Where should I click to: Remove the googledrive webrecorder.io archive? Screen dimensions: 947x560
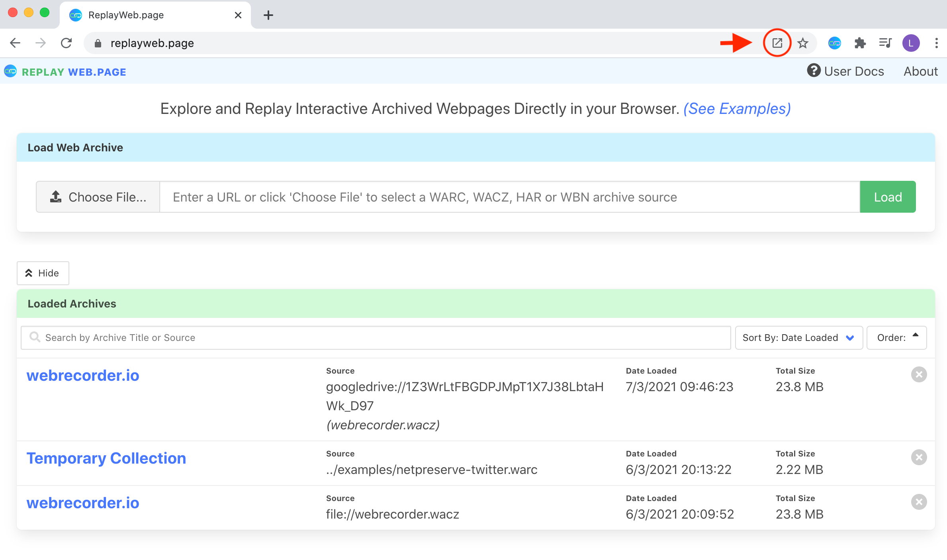point(919,374)
